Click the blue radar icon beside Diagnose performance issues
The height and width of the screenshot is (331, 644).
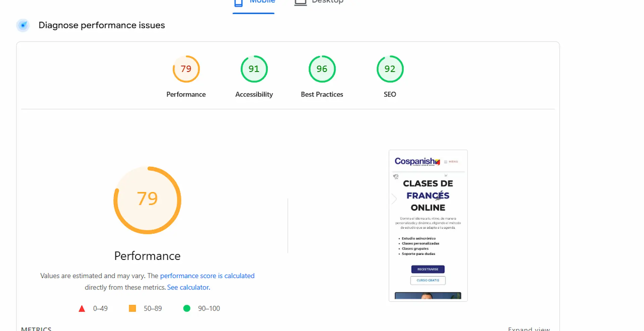[23, 26]
